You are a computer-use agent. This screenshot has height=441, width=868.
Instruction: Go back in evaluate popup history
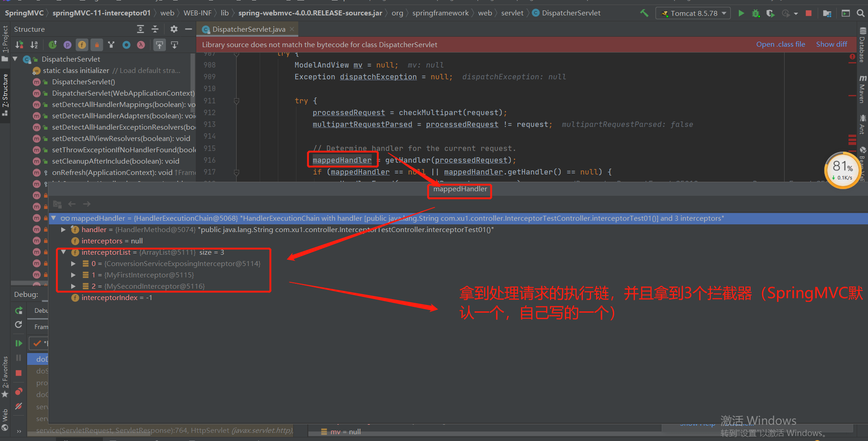pos(72,204)
